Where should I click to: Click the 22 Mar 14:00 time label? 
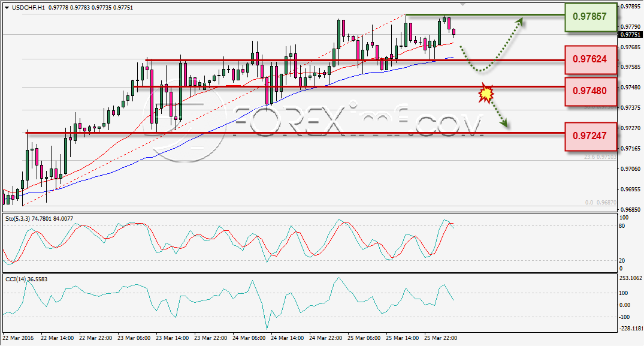[57, 338]
